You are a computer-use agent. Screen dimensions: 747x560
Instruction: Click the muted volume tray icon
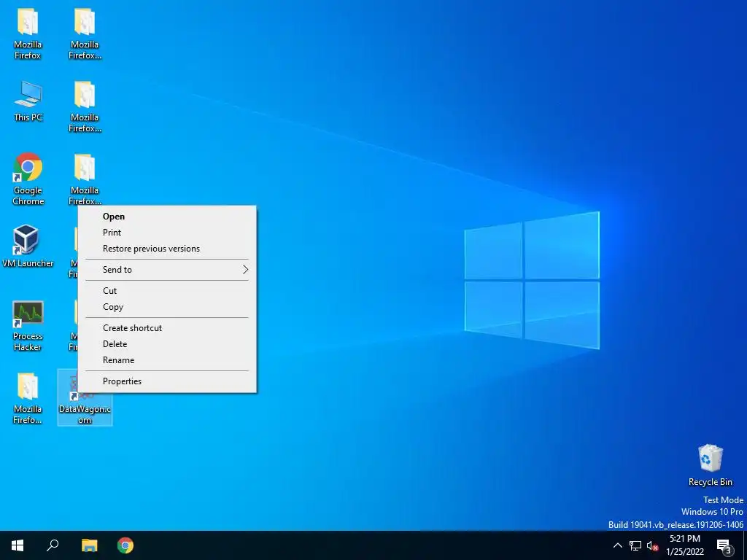pos(652,545)
